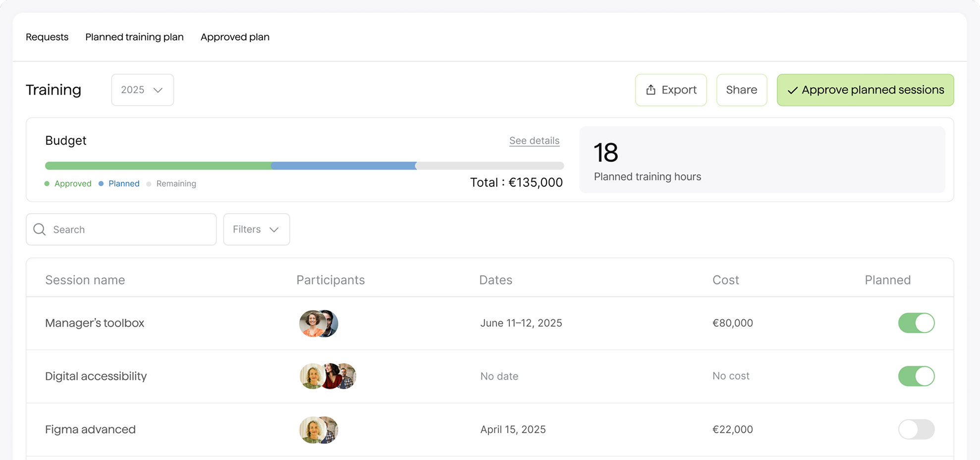
Task: Switch to the Requests tab
Action: click(47, 37)
